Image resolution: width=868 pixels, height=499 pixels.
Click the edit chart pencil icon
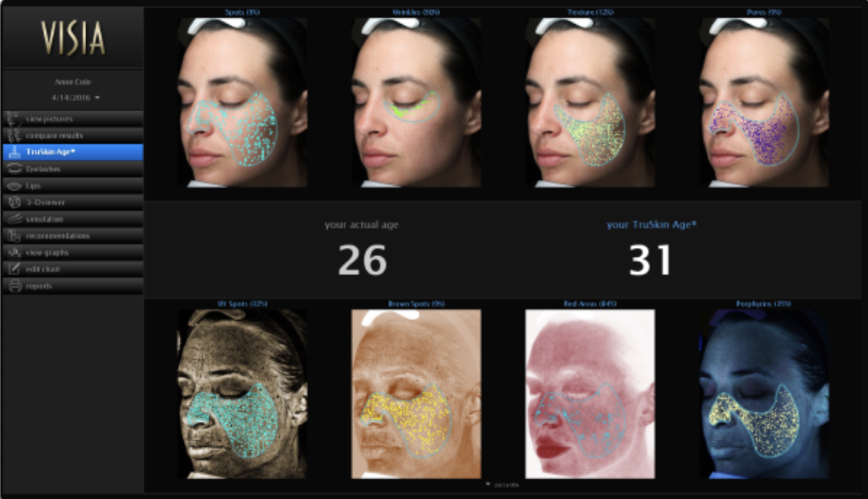point(14,269)
